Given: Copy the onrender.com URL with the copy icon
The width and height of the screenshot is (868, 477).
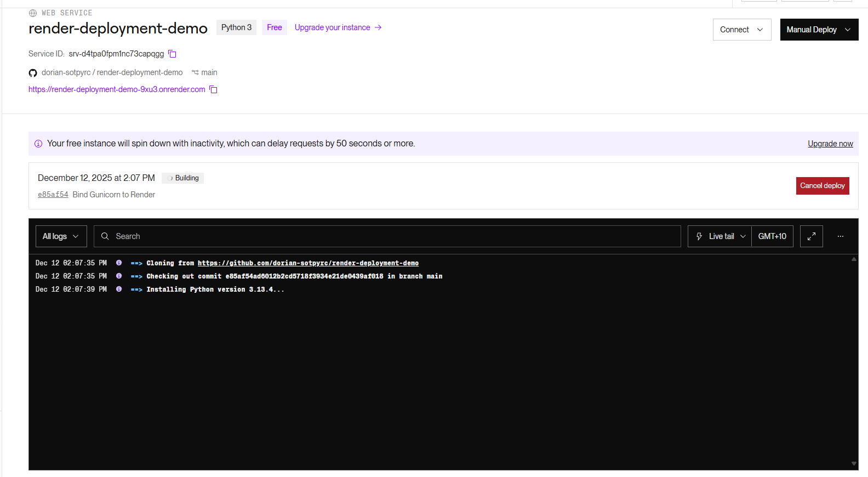Looking at the screenshot, I should [x=213, y=89].
